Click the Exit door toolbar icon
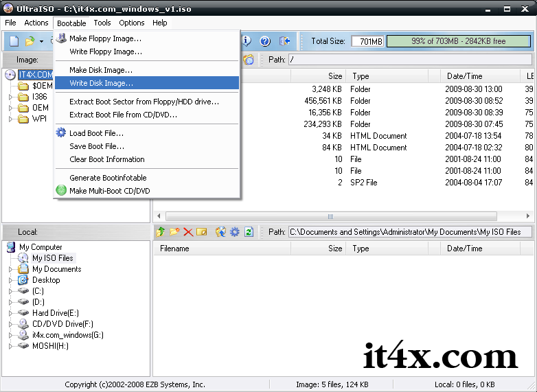This screenshot has width=537, height=392. (284, 41)
